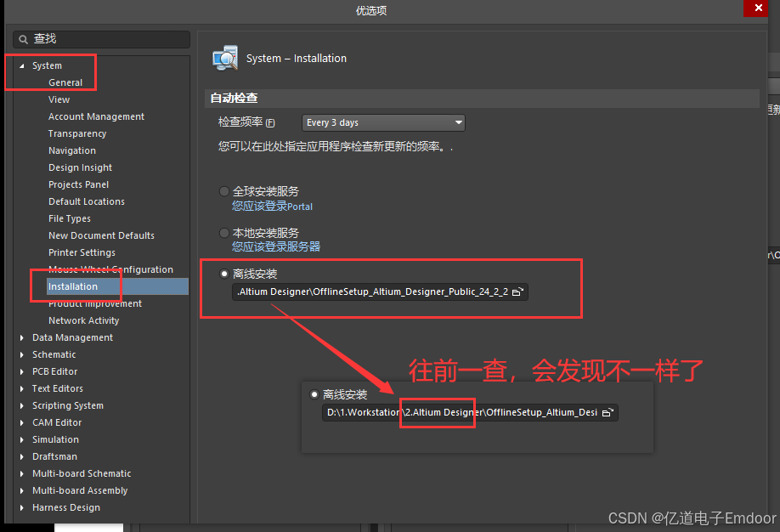The image size is (780, 532).
Task: Select the Multi-board Schematic label
Action: [x=82, y=473]
